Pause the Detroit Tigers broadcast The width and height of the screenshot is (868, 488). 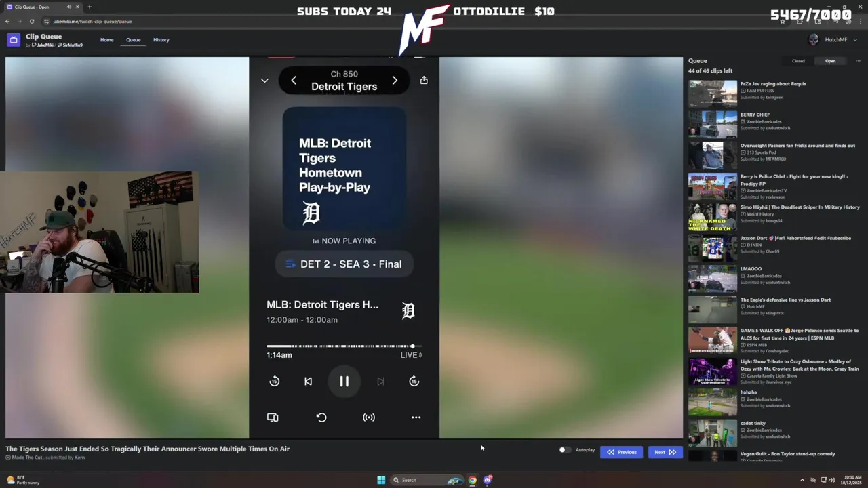tap(344, 382)
